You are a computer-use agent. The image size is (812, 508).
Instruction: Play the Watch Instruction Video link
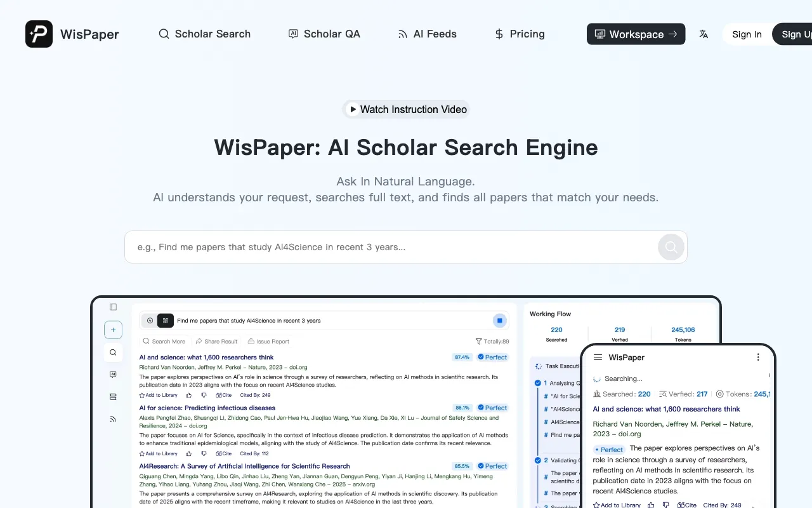[x=406, y=109]
